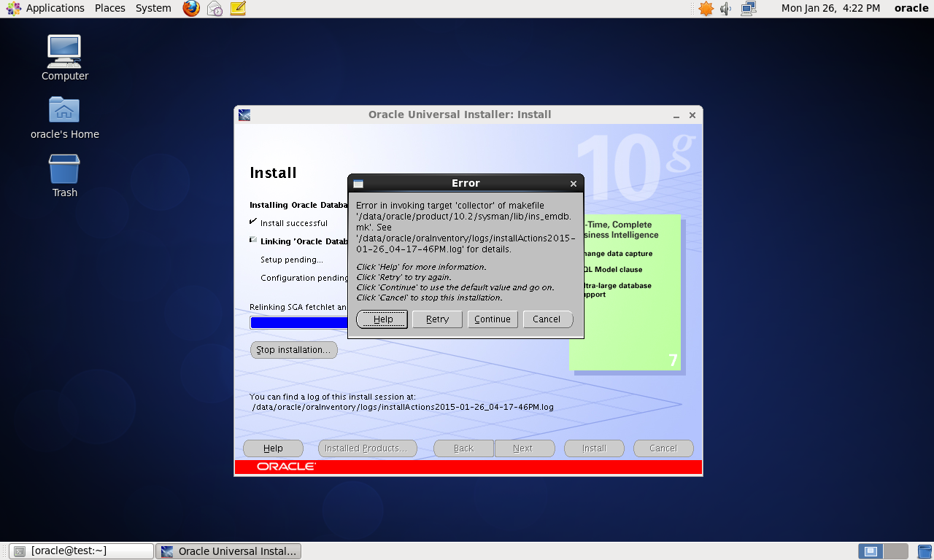Screen dimensions: 934x560
Task: Close the Error dialog
Action: pos(574,184)
